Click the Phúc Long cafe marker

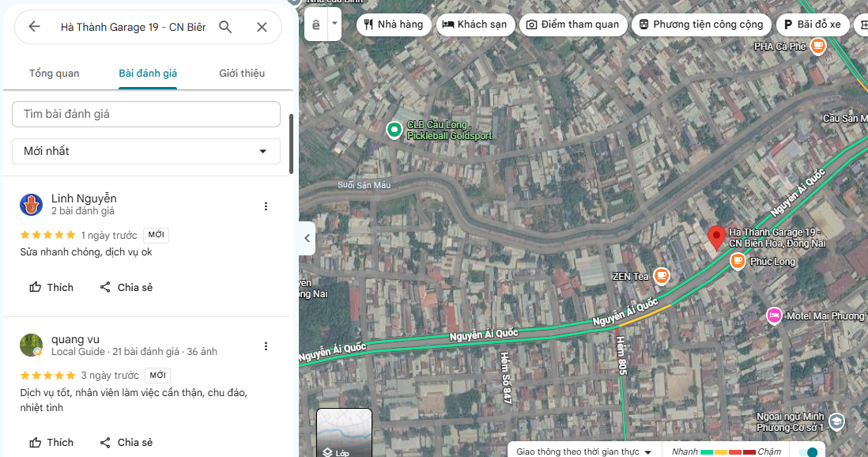[x=738, y=260]
